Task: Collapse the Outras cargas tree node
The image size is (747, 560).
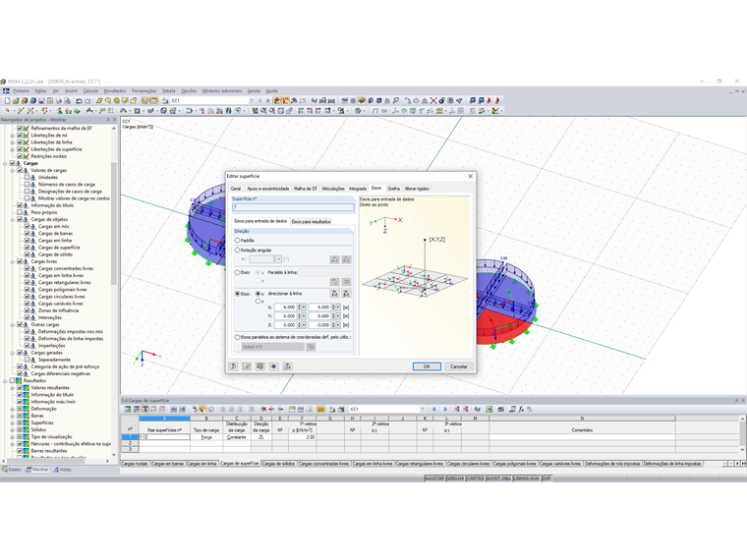Action: pos(13,325)
